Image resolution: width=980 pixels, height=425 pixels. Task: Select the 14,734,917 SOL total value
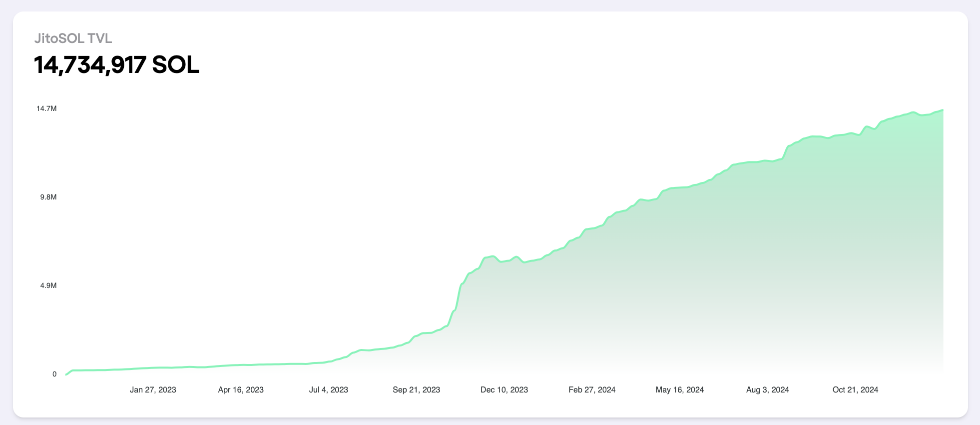tap(116, 65)
